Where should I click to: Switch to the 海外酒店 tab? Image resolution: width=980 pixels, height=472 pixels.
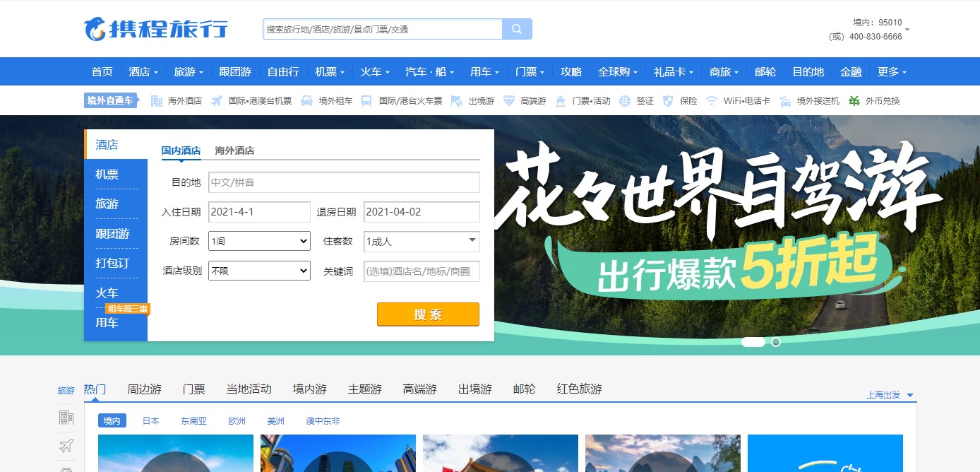234,151
